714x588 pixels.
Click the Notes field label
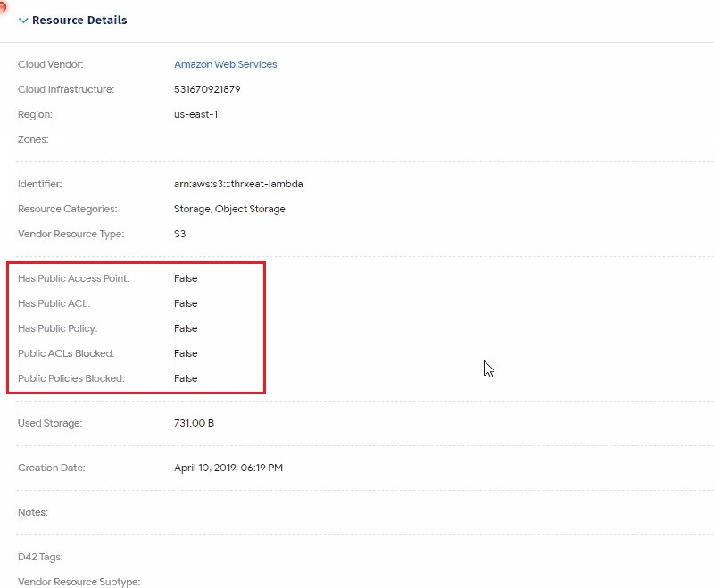pos(33,512)
